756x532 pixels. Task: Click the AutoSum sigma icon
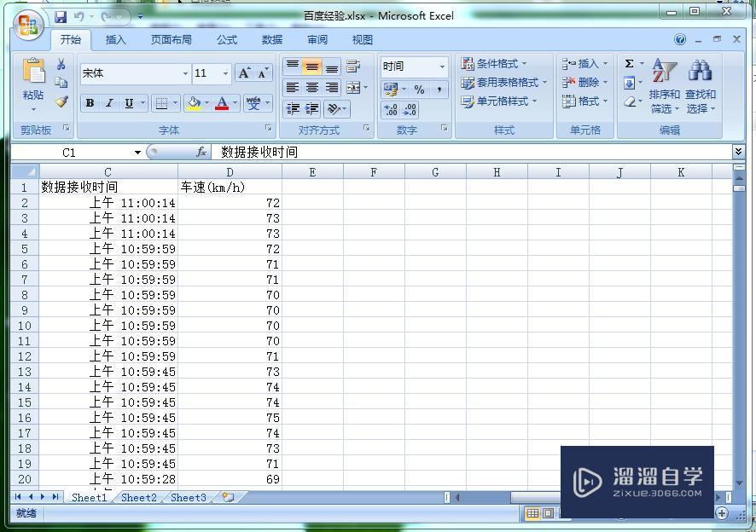pyautogui.click(x=628, y=63)
